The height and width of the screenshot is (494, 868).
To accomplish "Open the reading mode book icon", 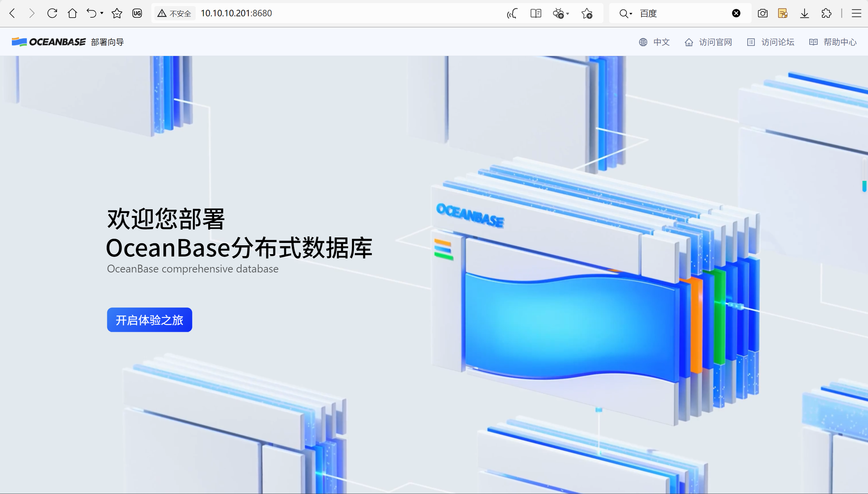I will pyautogui.click(x=536, y=13).
